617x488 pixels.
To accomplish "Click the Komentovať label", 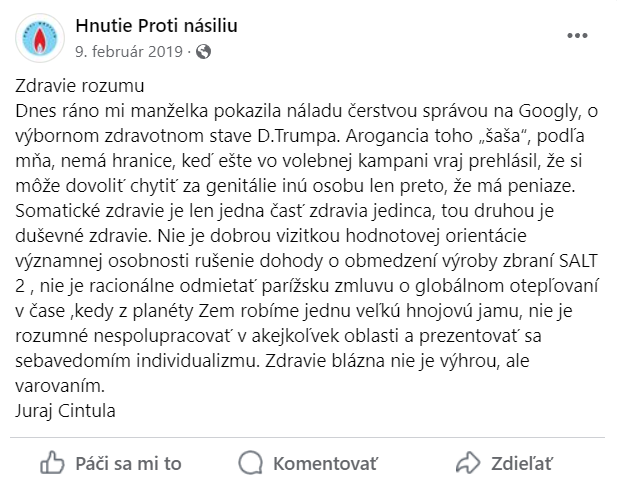I will (x=325, y=464).
